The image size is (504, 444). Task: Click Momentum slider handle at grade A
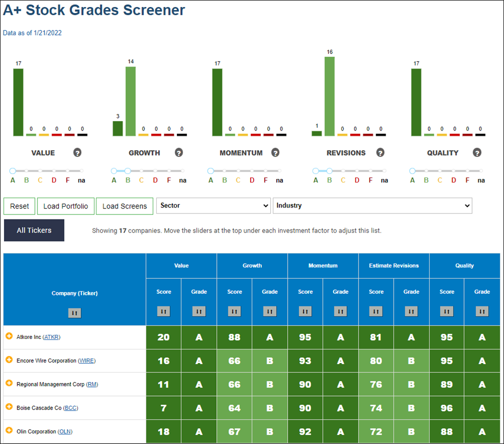click(x=210, y=171)
